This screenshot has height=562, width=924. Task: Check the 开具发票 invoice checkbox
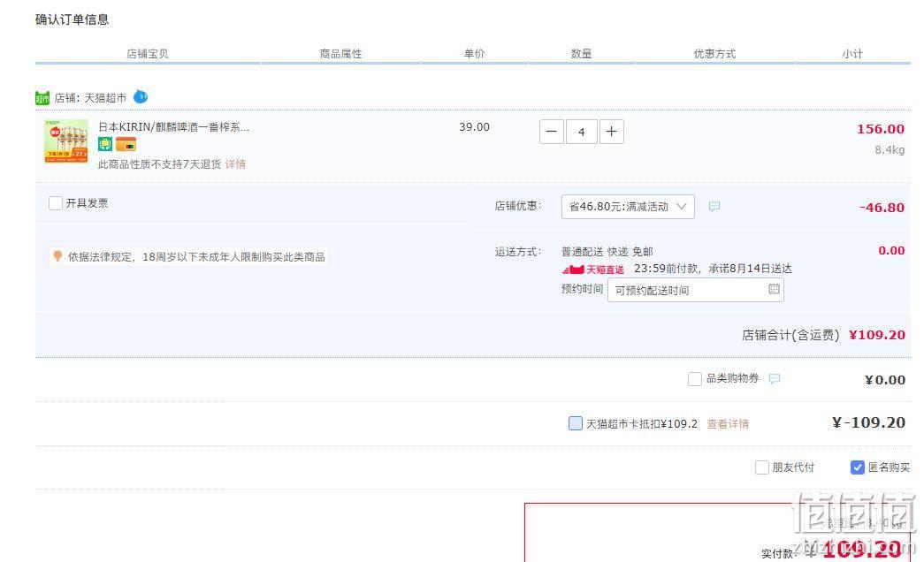[56, 203]
